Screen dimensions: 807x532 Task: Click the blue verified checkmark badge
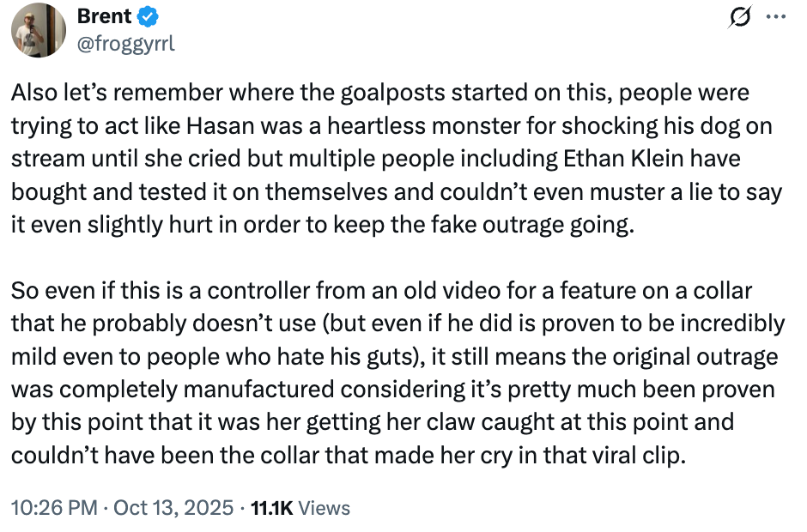click(x=147, y=17)
